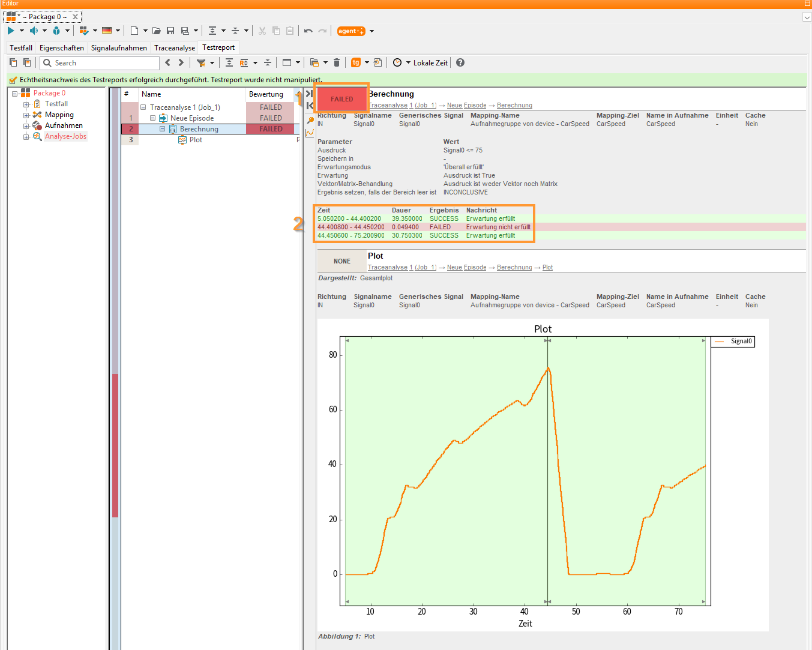Open dropdown arrow next to agent button

(x=372, y=31)
